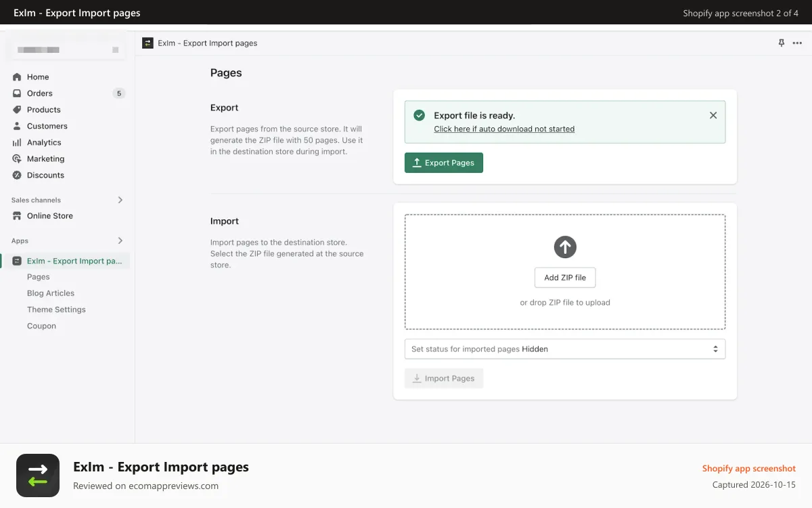
Task: Click ExIm - Export Import pages header title
Action: (207, 43)
